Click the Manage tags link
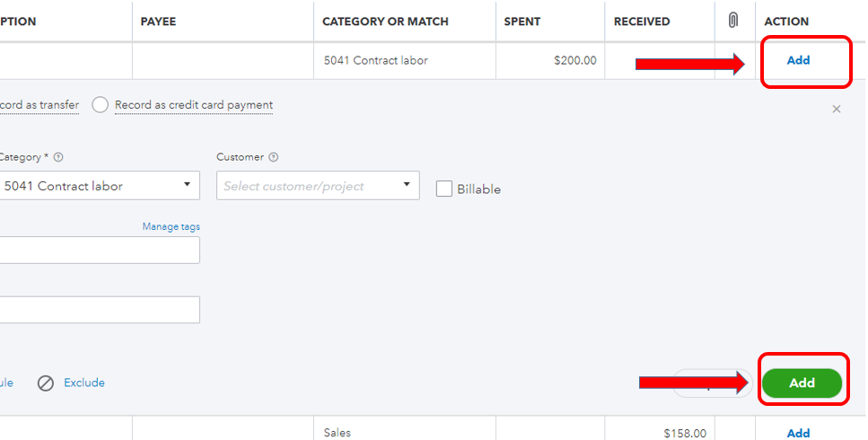 (x=171, y=227)
